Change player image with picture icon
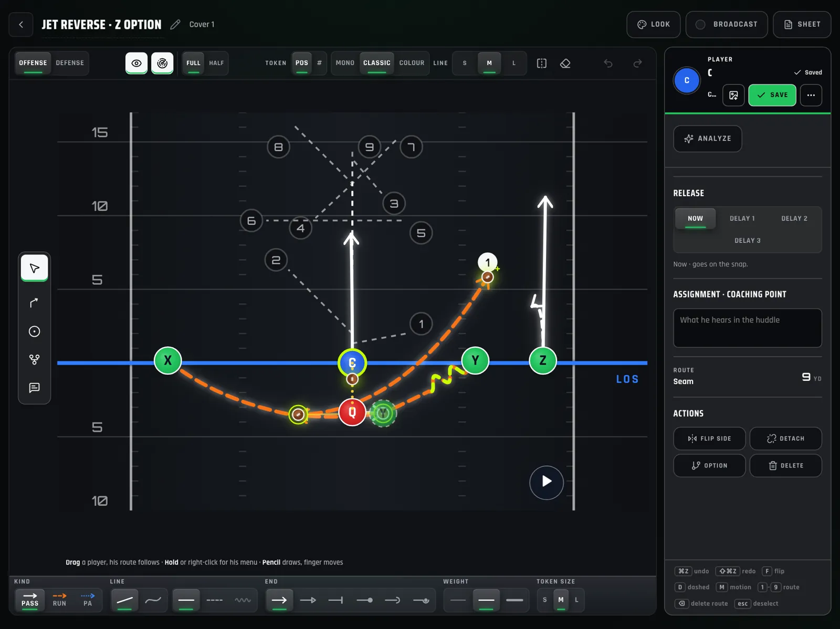 coord(733,95)
